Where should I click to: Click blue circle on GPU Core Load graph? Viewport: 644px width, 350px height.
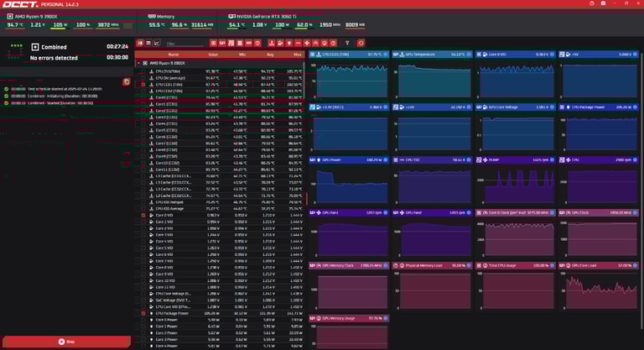636,266
